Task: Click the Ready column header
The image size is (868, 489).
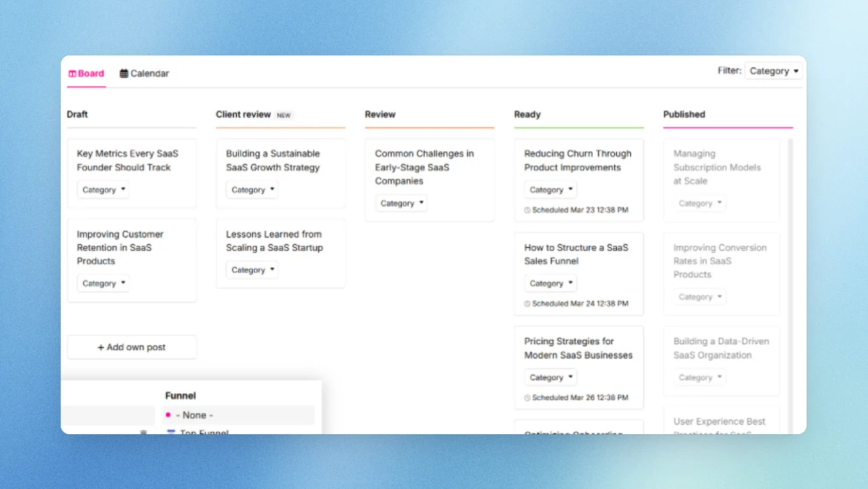Action: coord(527,114)
